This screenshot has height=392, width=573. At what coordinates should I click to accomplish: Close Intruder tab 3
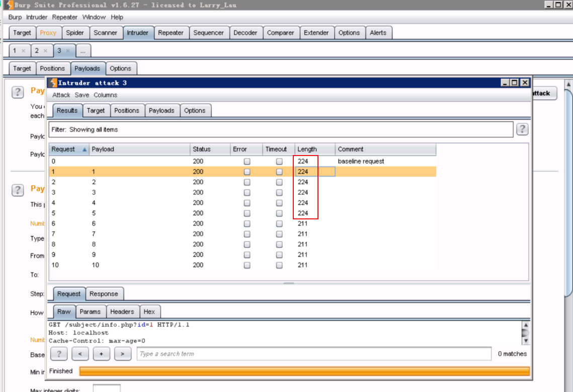68,51
